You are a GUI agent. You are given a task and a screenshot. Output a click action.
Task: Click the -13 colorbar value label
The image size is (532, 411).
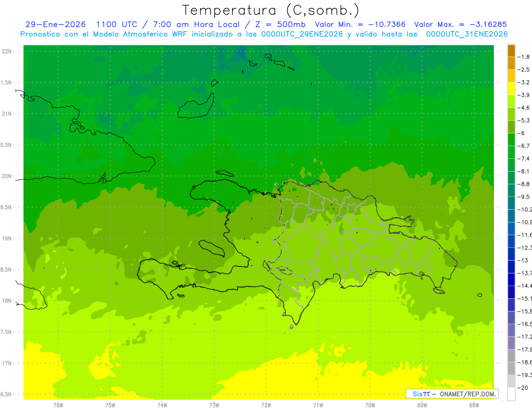point(522,260)
